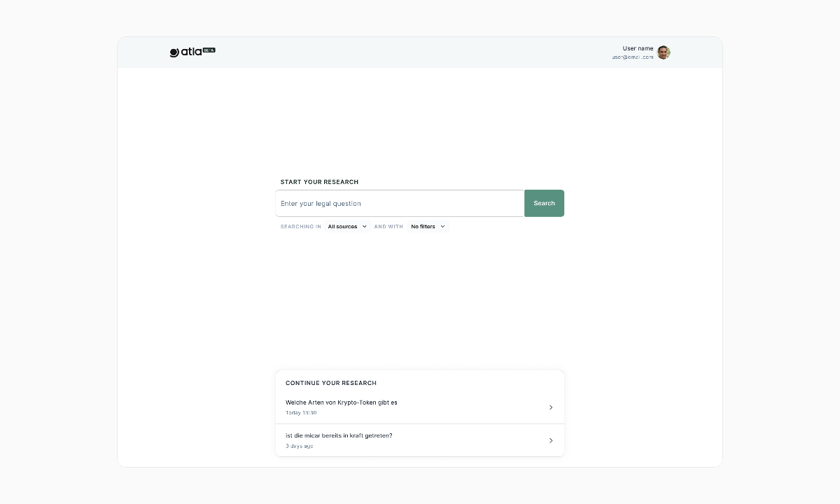This screenshot has width=840, height=504.
Task: Expand the No filters dropdown
Action: pos(423,227)
